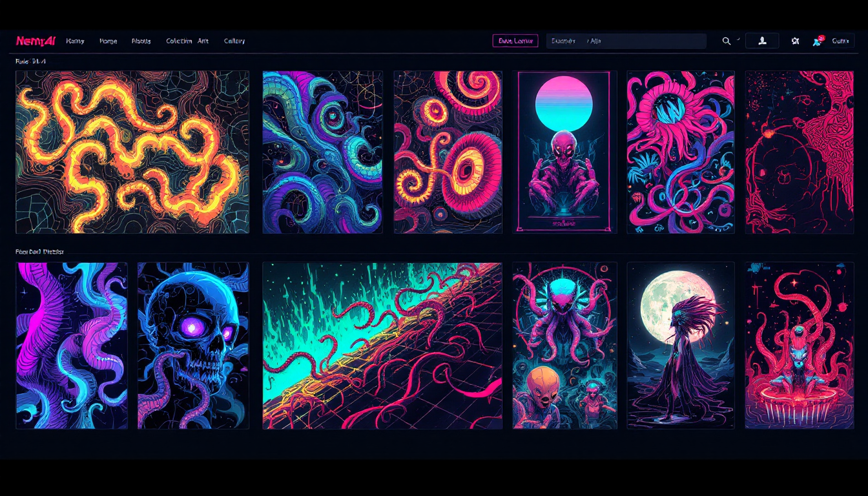Open the glowing orange tentacle artwork thumbnail
The width and height of the screenshot is (868, 496).
tap(132, 152)
